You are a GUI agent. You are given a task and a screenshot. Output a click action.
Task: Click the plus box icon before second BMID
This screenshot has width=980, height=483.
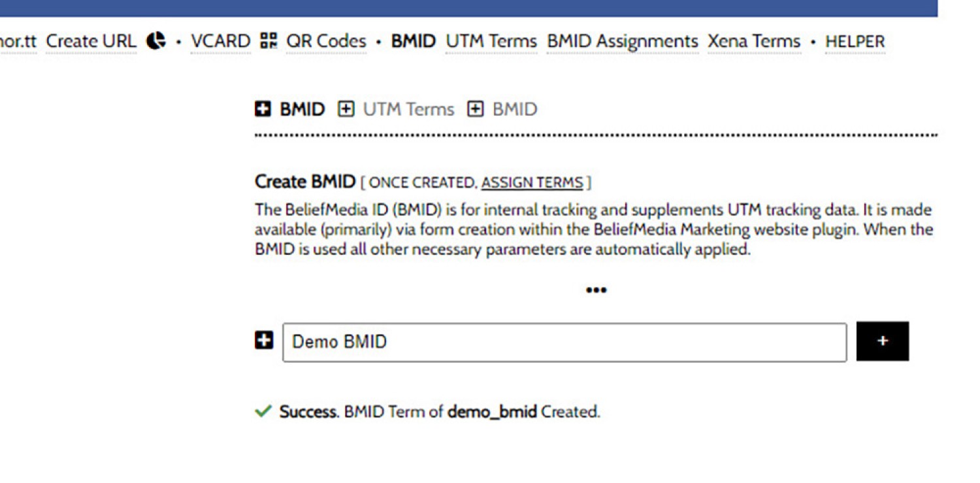(x=475, y=109)
